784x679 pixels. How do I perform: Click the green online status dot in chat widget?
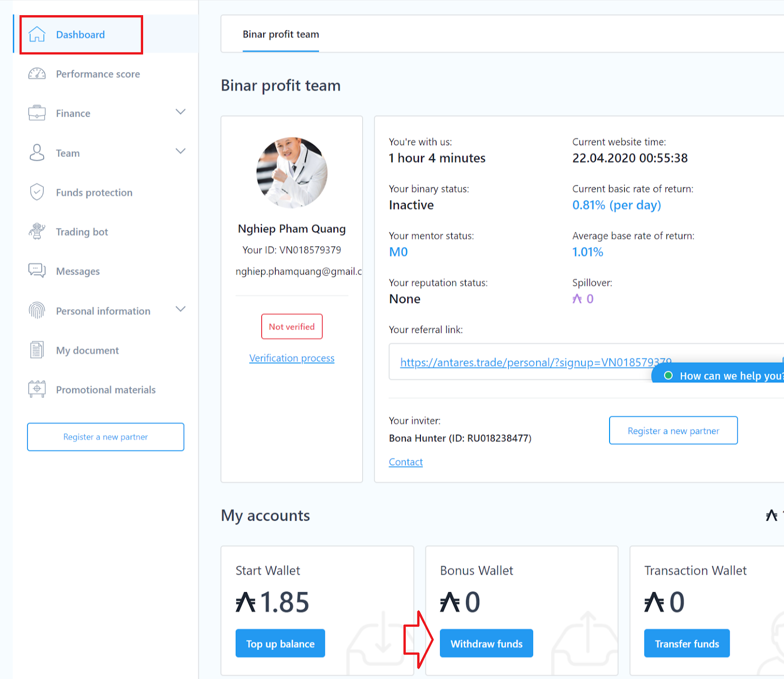pos(668,376)
